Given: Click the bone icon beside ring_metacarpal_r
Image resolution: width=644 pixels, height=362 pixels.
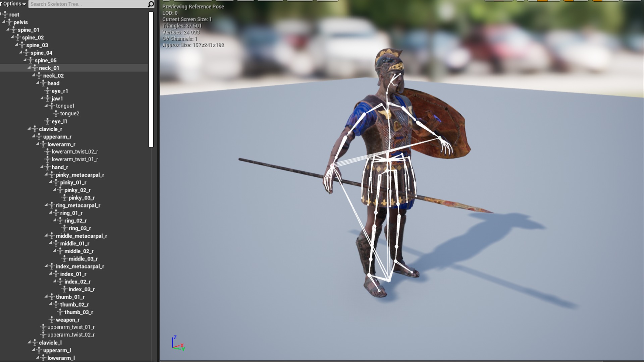Looking at the screenshot, I should point(52,205).
